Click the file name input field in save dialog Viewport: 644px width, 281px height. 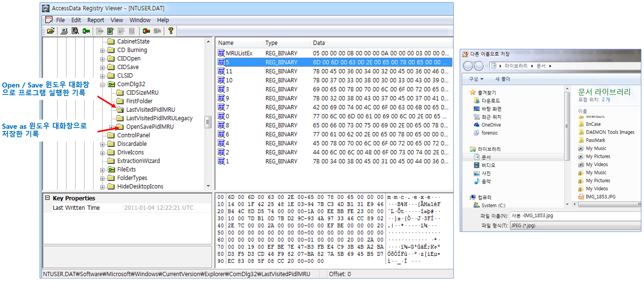coord(575,215)
